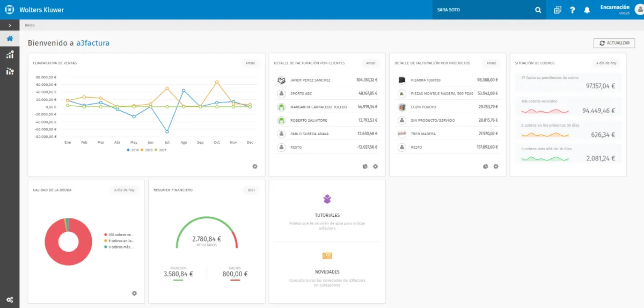Open gear settings of Comparativa de Ventas

tap(255, 166)
